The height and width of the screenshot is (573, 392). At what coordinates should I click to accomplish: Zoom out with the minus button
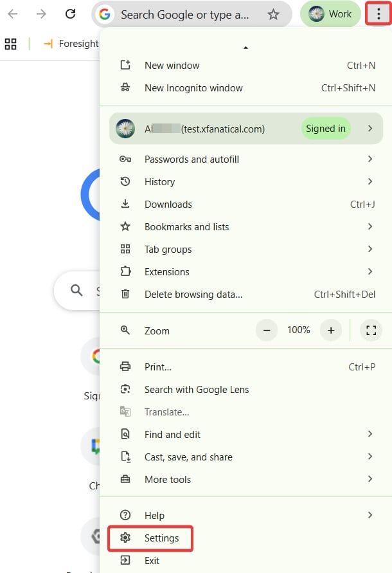pyautogui.click(x=266, y=331)
